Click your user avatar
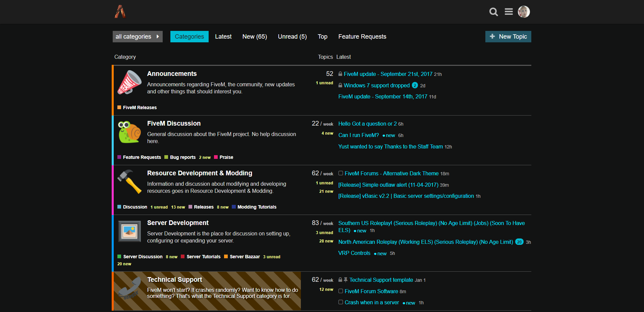Image resolution: width=644 pixels, height=312 pixels. tap(524, 12)
